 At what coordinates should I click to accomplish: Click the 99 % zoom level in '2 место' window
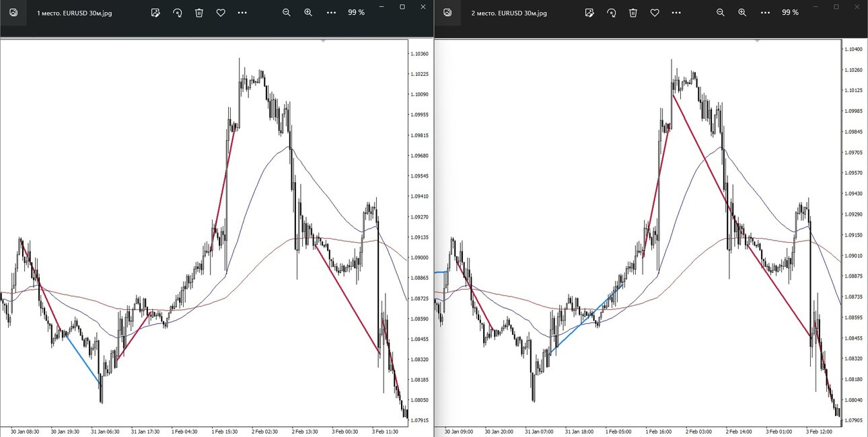pos(790,13)
